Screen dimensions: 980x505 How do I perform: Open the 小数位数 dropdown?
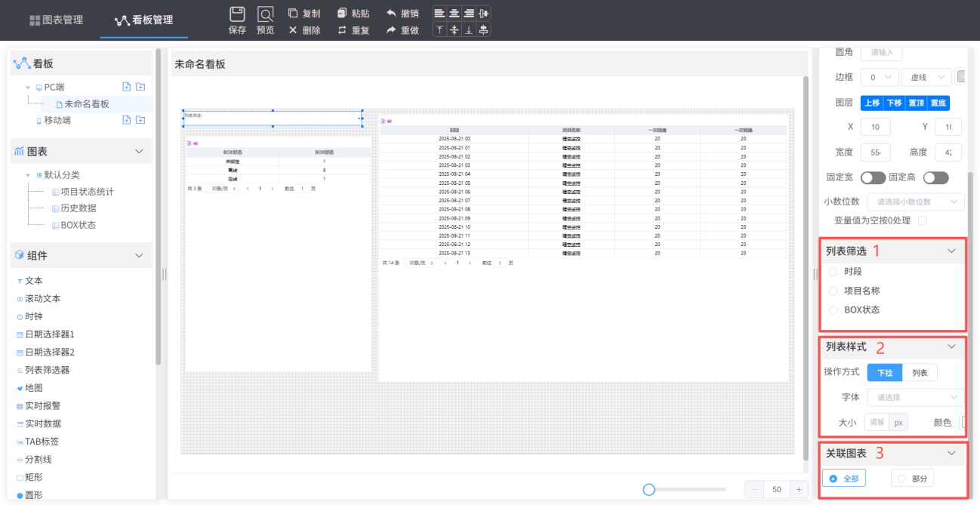916,202
